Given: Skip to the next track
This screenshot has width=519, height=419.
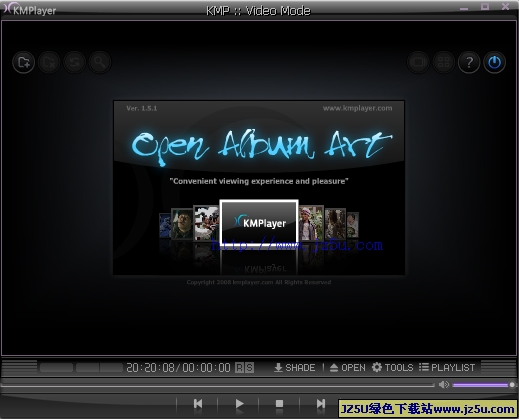Looking at the screenshot, I should [x=321, y=404].
